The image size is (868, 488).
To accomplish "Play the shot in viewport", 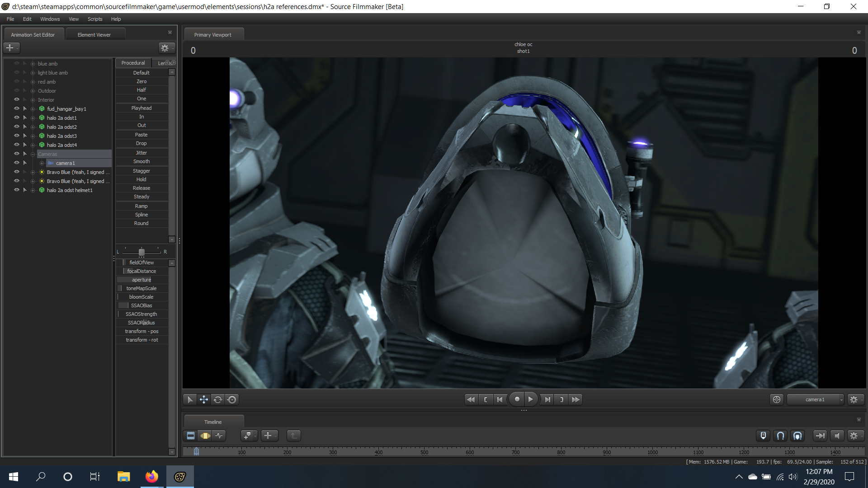I will tap(531, 399).
